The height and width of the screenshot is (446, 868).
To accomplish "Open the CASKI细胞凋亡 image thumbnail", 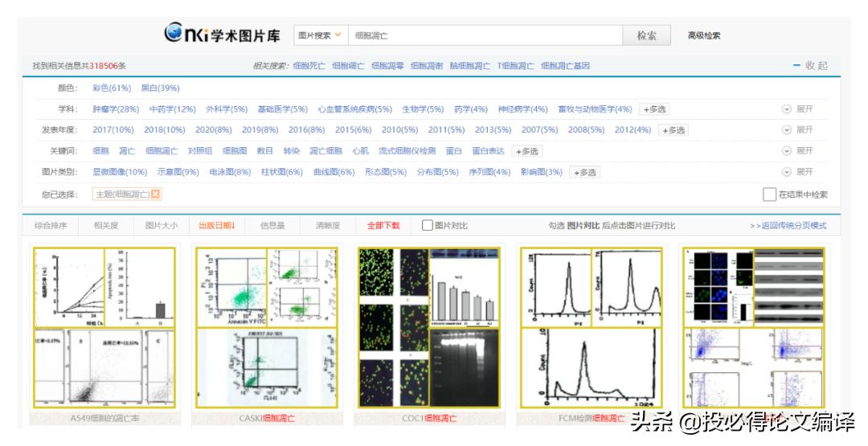I will 267,328.
